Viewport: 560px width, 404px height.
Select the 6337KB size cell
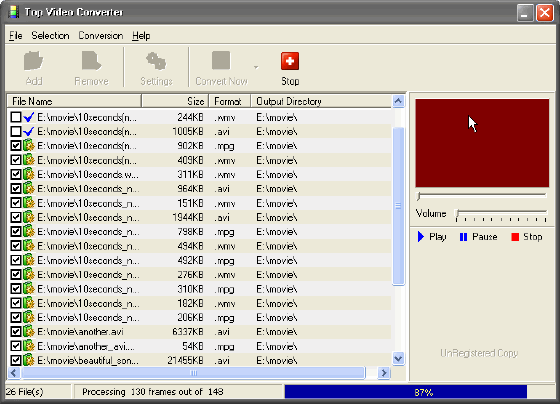[x=188, y=332]
